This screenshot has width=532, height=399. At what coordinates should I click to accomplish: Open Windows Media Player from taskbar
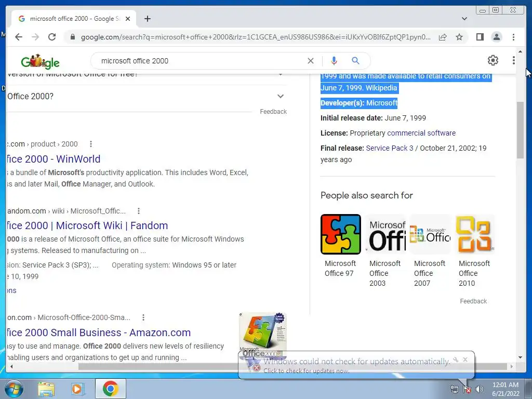[x=78, y=389]
